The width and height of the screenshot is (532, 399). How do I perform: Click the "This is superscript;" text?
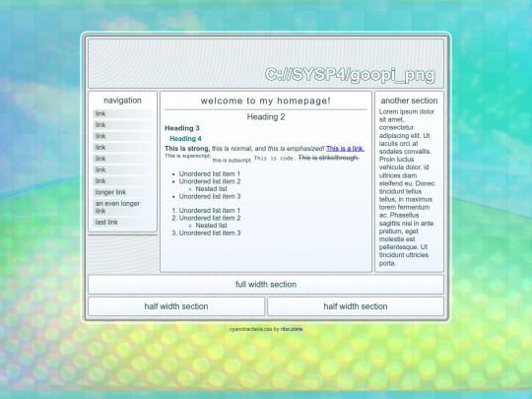[187, 156]
